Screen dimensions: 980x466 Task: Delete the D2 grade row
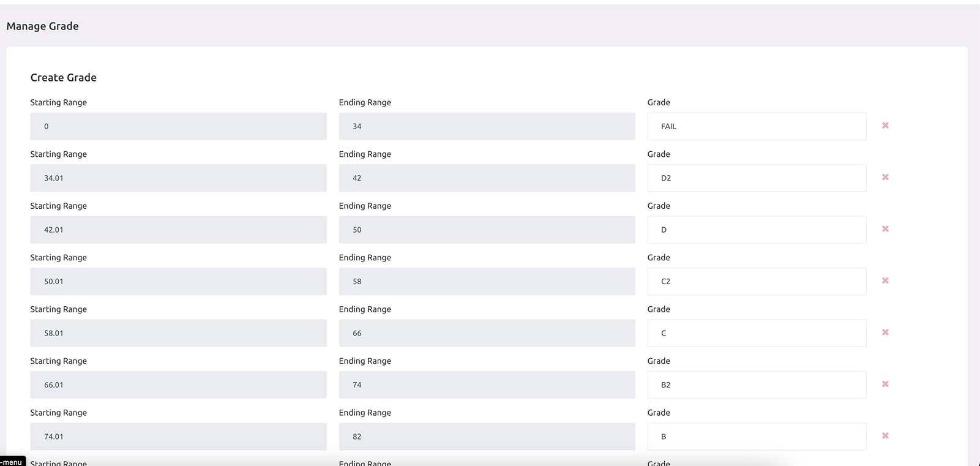[x=885, y=178]
